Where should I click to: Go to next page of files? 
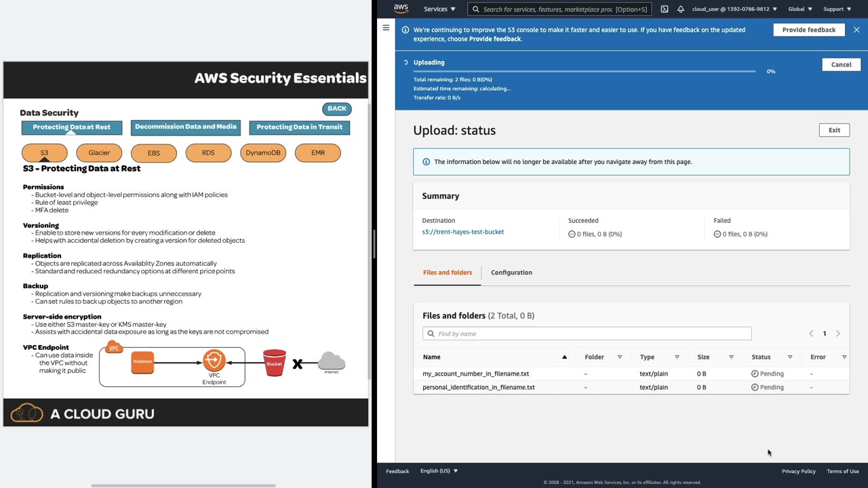[x=838, y=333]
